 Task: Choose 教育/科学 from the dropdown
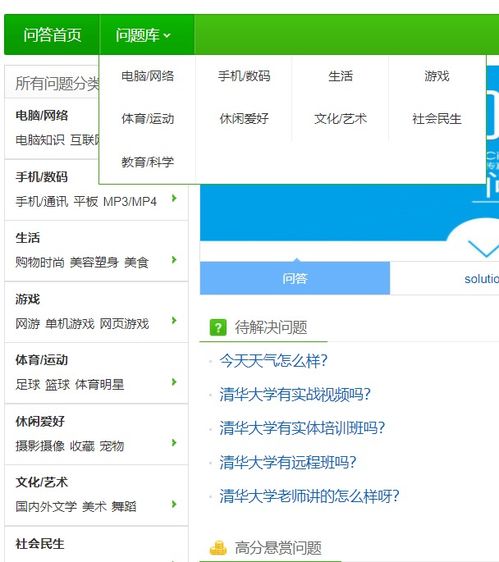point(147,162)
